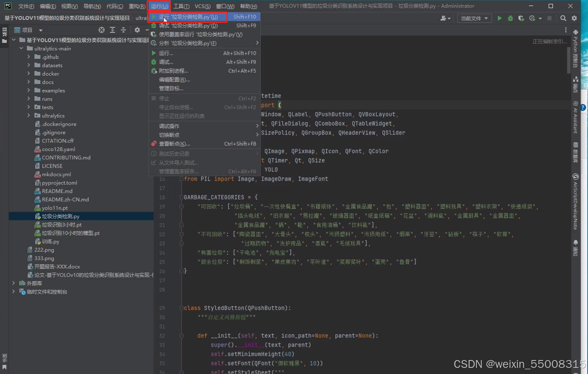Click the green Run button in the toolbar
The height and width of the screenshot is (374, 588).
pos(500,18)
